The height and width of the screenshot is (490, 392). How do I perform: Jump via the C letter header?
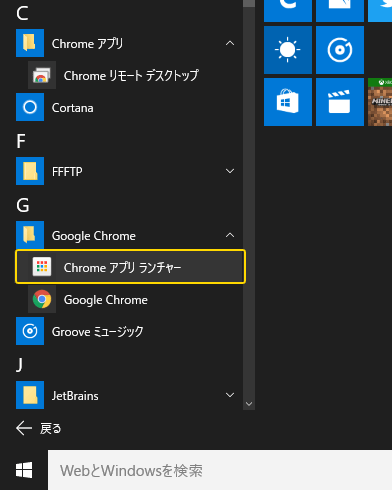tap(22, 13)
